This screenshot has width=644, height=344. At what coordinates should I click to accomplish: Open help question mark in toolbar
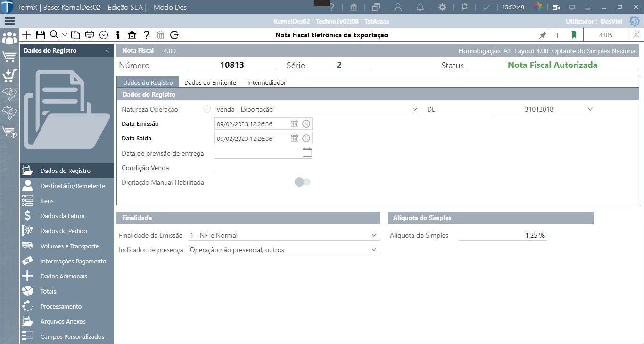[x=147, y=35]
